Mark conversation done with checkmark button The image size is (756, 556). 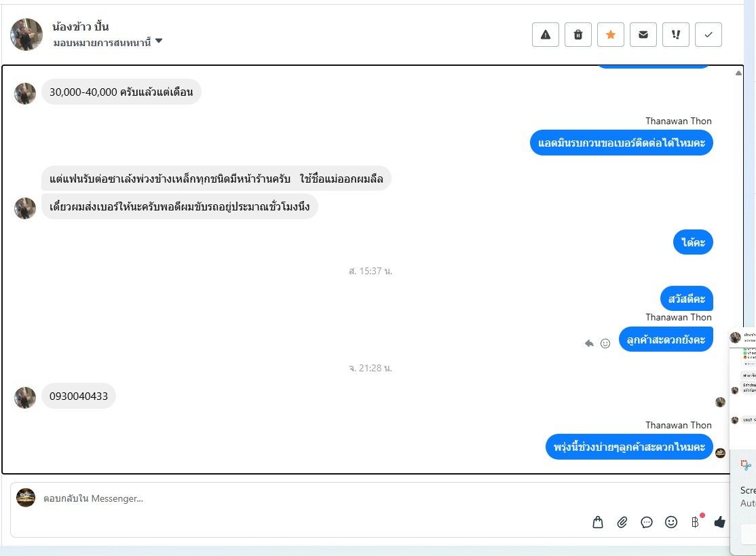tap(708, 35)
